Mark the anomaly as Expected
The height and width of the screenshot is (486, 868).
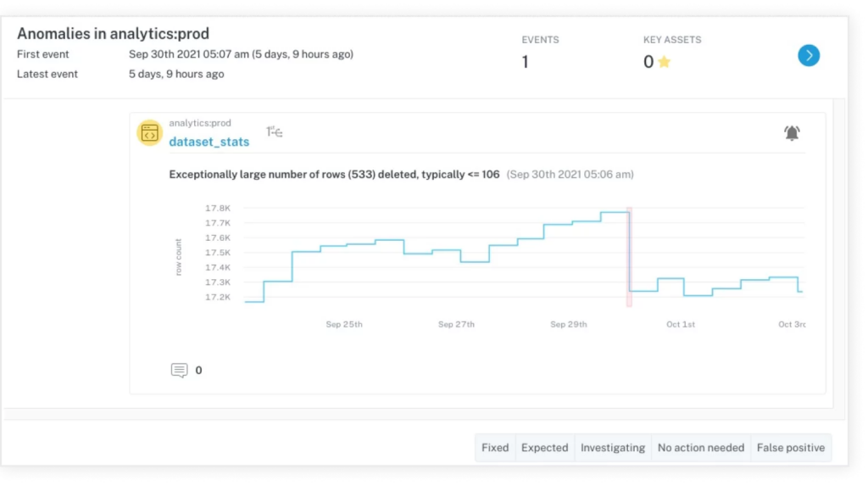tap(545, 448)
